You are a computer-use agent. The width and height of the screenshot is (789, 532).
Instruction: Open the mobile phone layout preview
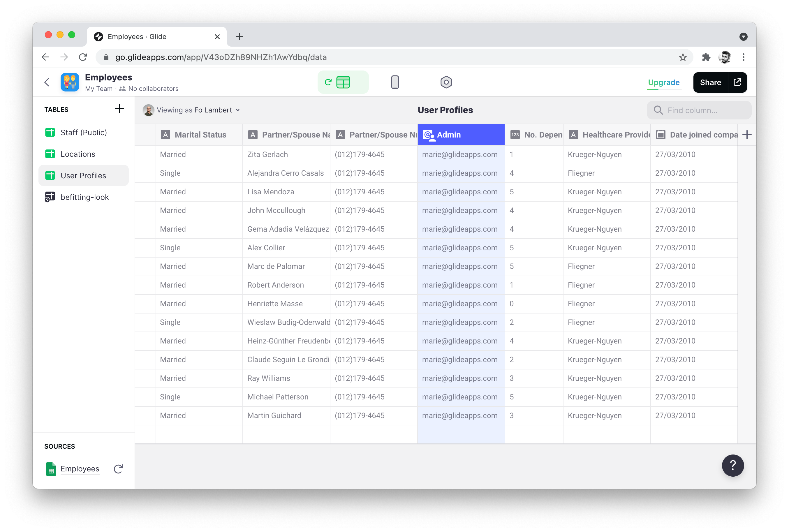(x=394, y=82)
